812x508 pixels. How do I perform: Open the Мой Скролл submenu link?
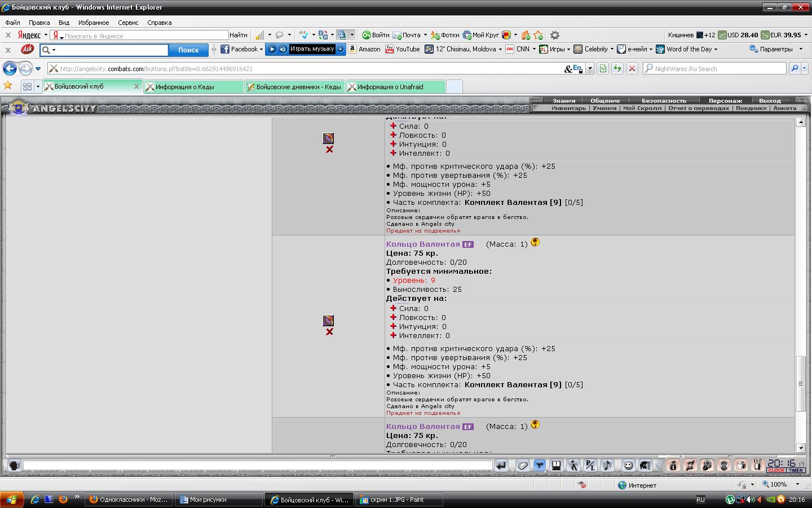tap(642, 108)
